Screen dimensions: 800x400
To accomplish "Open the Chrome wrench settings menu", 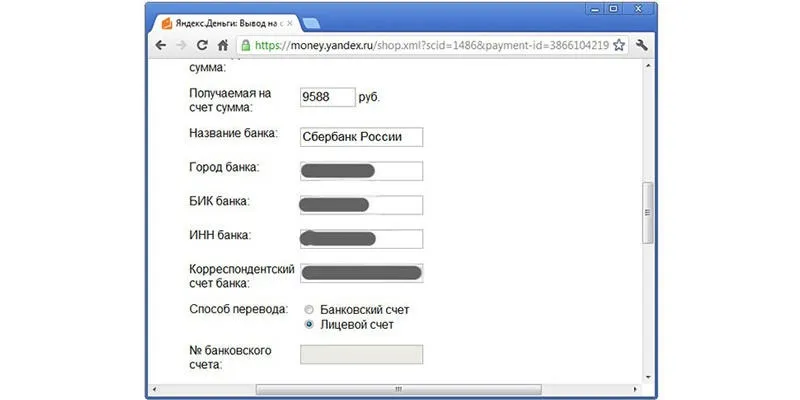I will (x=643, y=46).
